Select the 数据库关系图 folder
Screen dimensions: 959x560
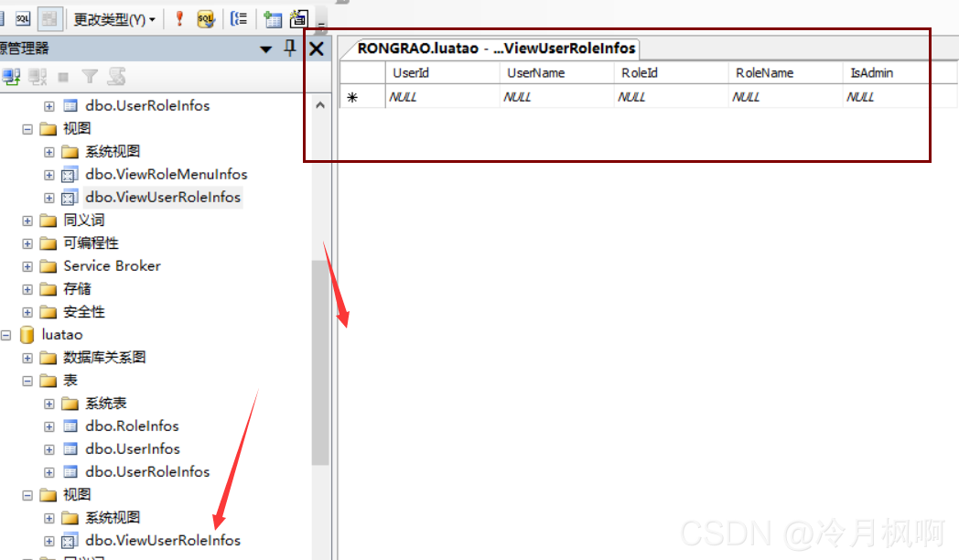click(x=104, y=358)
